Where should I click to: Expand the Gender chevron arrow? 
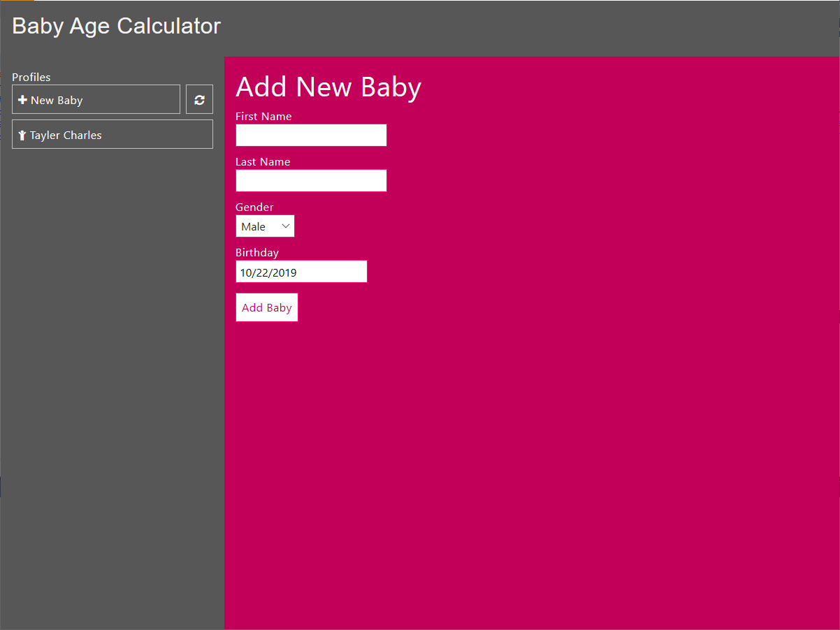285,226
